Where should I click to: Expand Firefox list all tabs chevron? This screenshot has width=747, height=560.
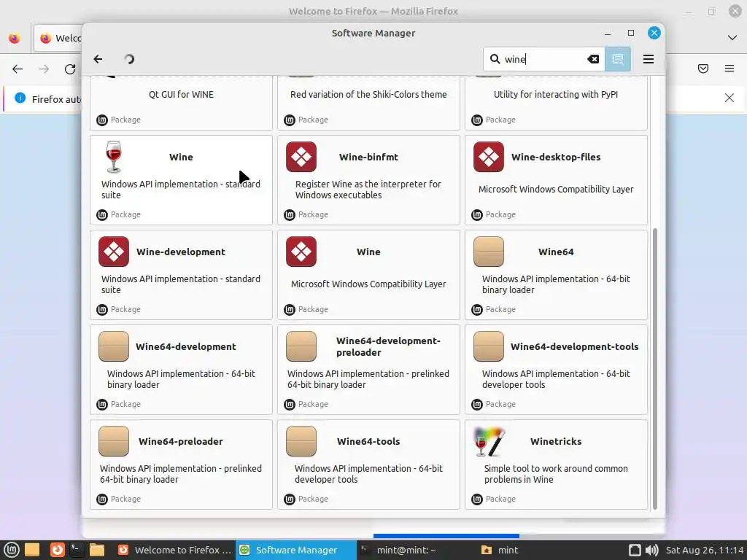point(732,38)
